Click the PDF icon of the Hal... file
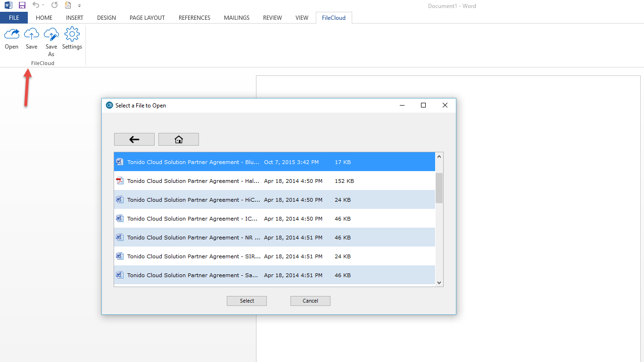Screen dimensions: 644x362 [120, 181]
